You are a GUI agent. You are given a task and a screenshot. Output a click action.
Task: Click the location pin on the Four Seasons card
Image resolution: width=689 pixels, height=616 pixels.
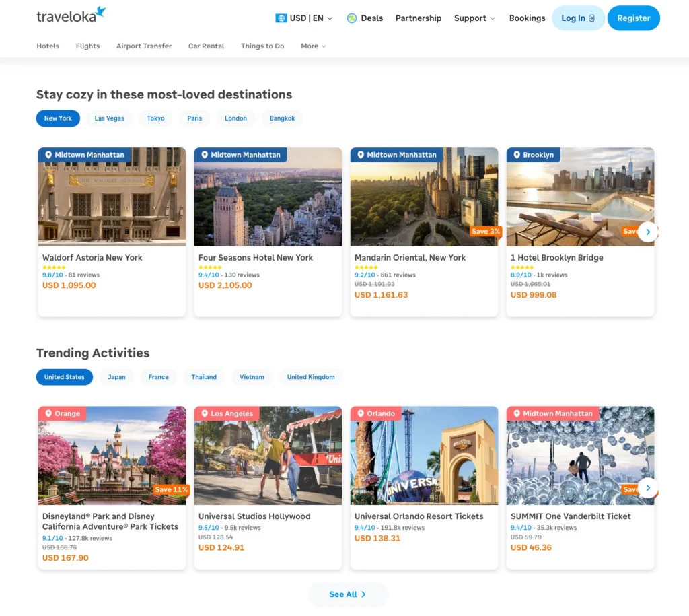point(205,155)
